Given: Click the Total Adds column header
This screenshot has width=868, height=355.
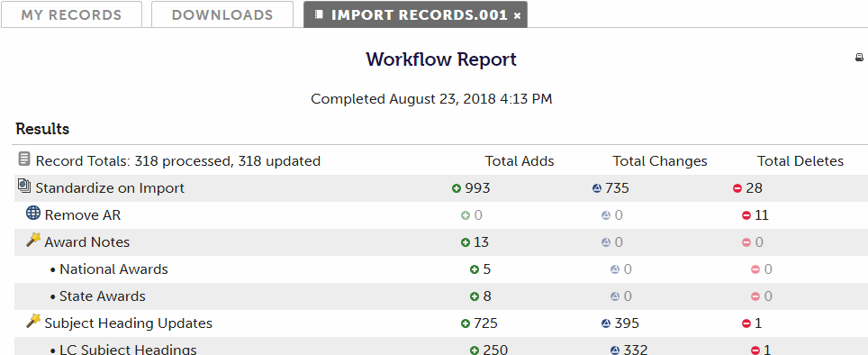Looking at the screenshot, I should point(520,161).
